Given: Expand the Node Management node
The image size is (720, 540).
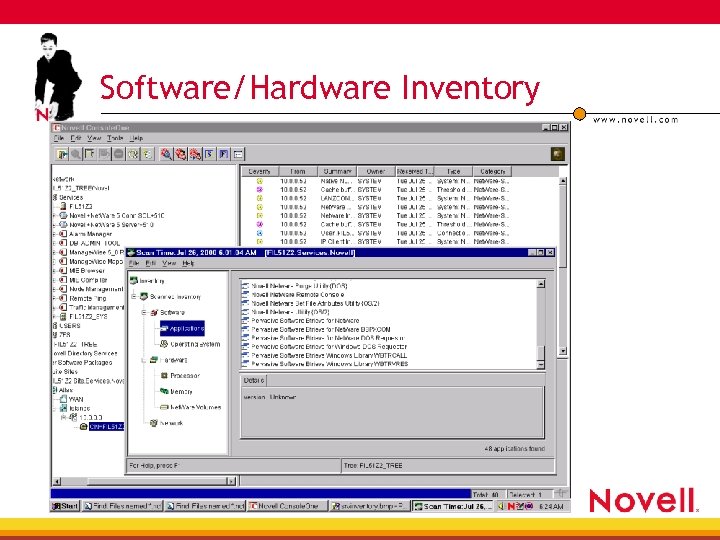Looking at the screenshot, I should 55,289.
